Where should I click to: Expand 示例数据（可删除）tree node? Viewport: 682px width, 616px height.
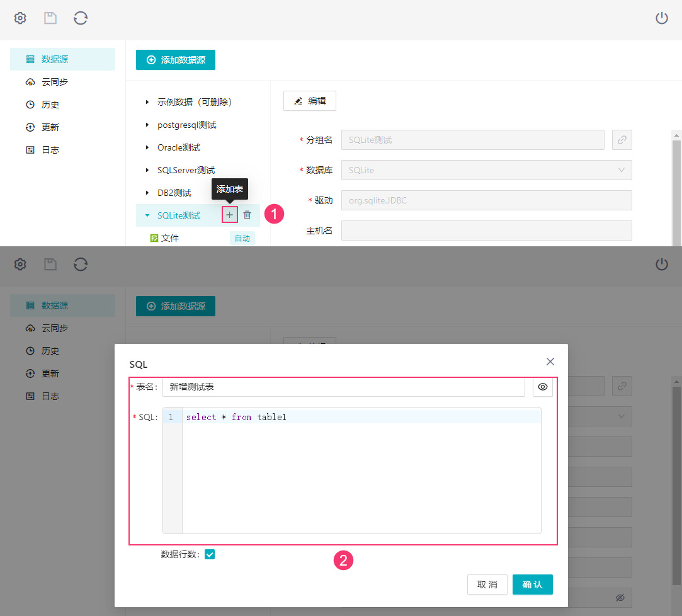(147, 102)
